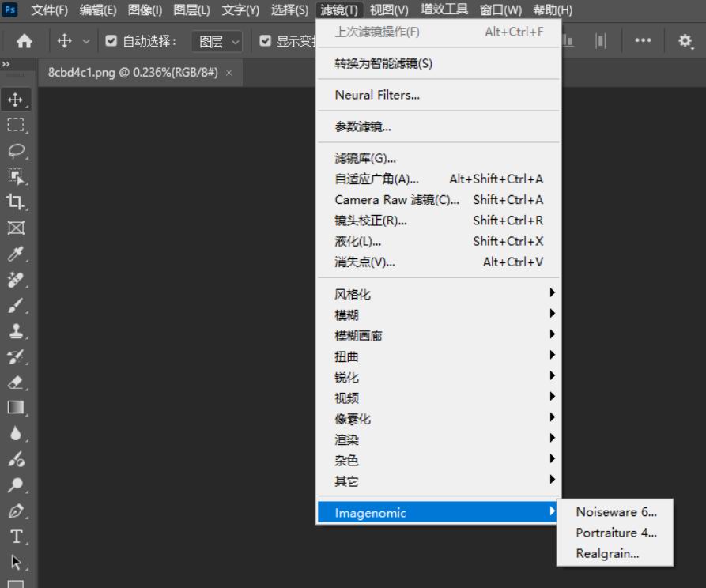The image size is (706, 588).
Task: Click the three-dots more options button
Action: pos(643,41)
